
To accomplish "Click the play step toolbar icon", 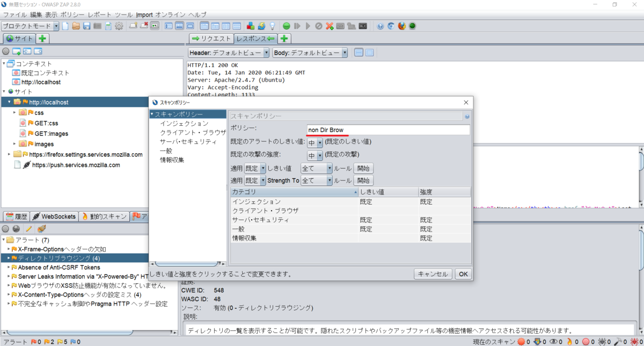I will [308, 26].
